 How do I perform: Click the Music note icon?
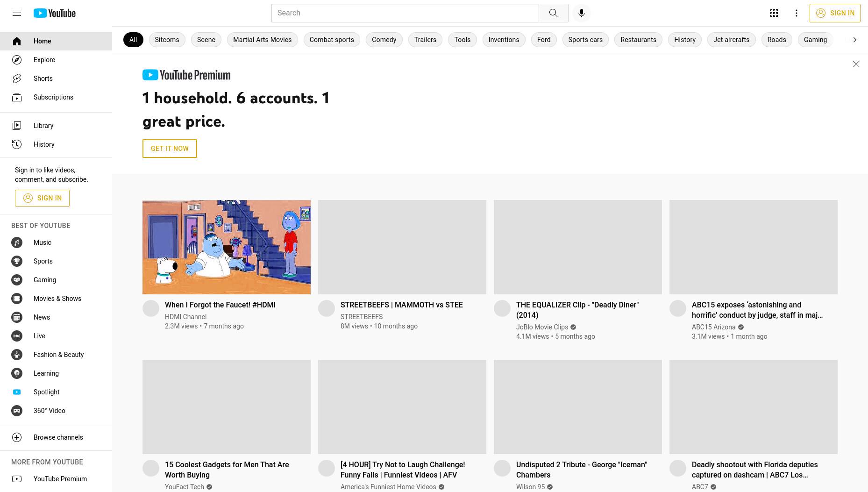pos(17,242)
